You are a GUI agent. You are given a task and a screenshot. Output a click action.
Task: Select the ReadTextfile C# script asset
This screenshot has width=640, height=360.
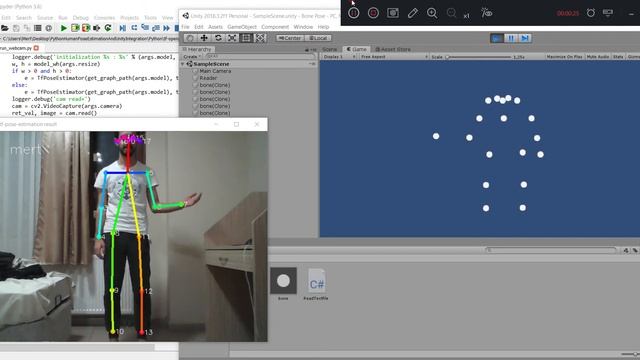316,281
